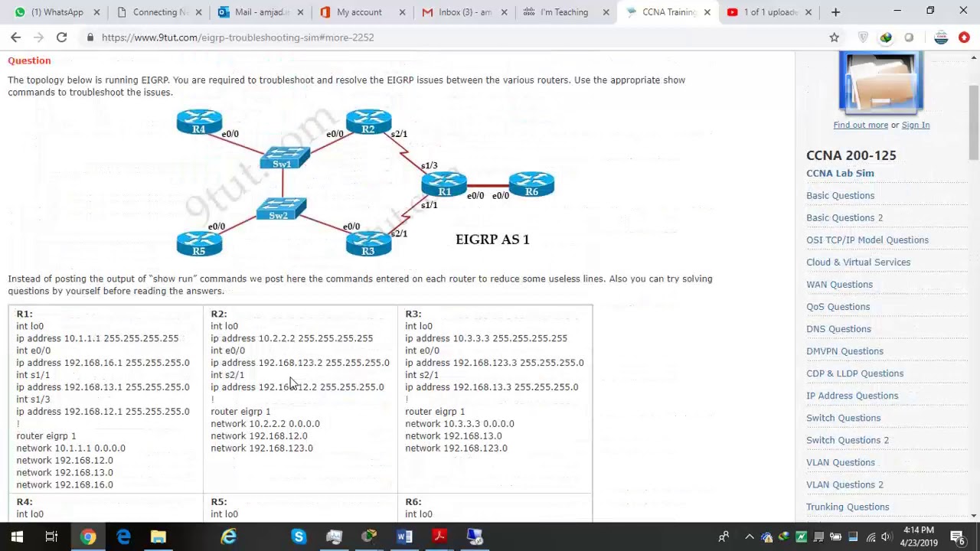Bookmark this page with the star
Image resolution: width=980 pixels, height=551 pixels.
point(834,37)
